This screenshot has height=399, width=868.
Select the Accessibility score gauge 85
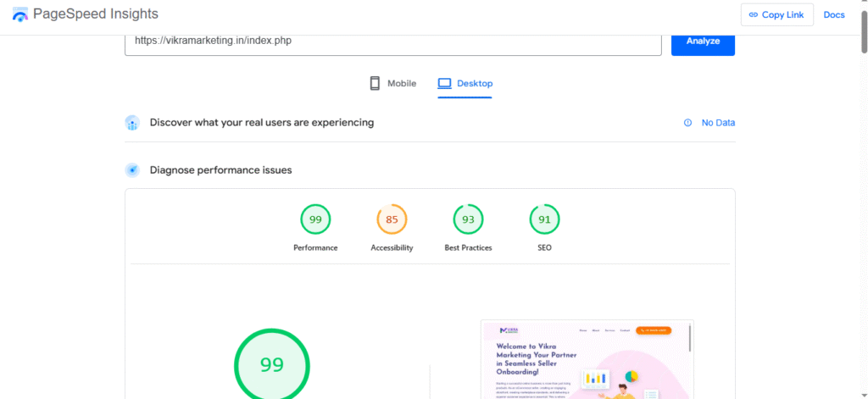[x=392, y=220]
